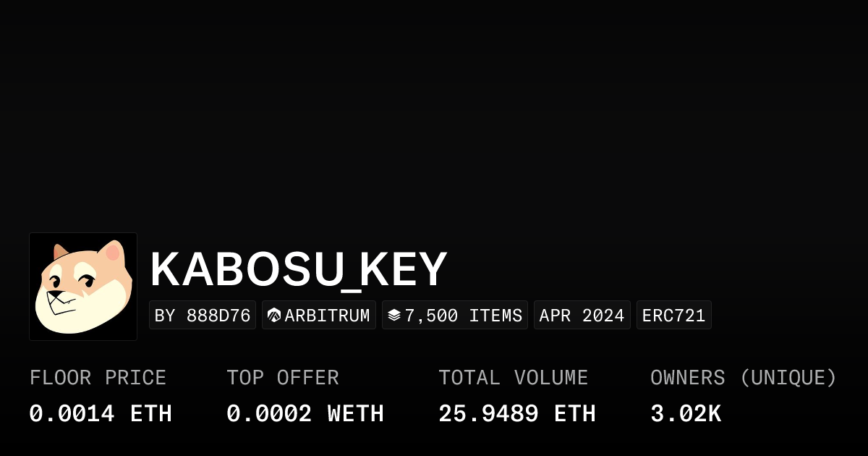The height and width of the screenshot is (456, 868).
Task: Select the 7,500 ITEMS text
Action: tap(463, 316)
